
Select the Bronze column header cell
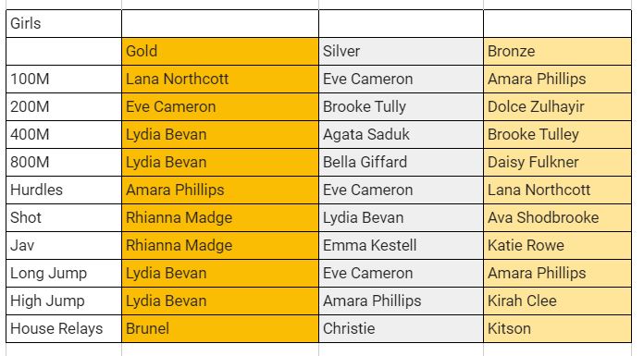click(x=557, y=52)
